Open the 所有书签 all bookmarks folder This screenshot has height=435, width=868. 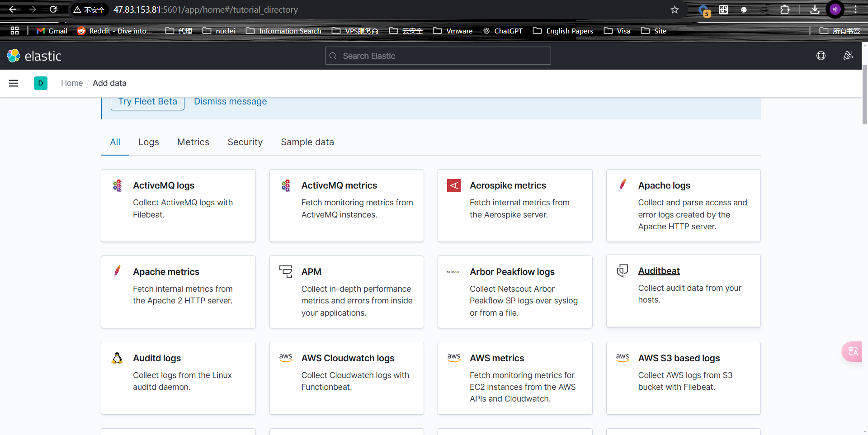click(840, 31)
